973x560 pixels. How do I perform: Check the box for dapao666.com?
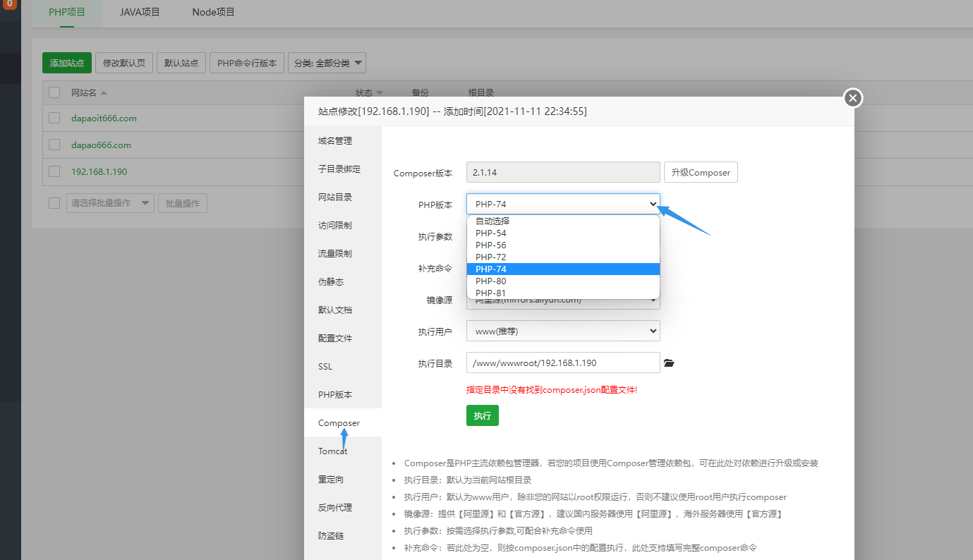tap(54, 145)
